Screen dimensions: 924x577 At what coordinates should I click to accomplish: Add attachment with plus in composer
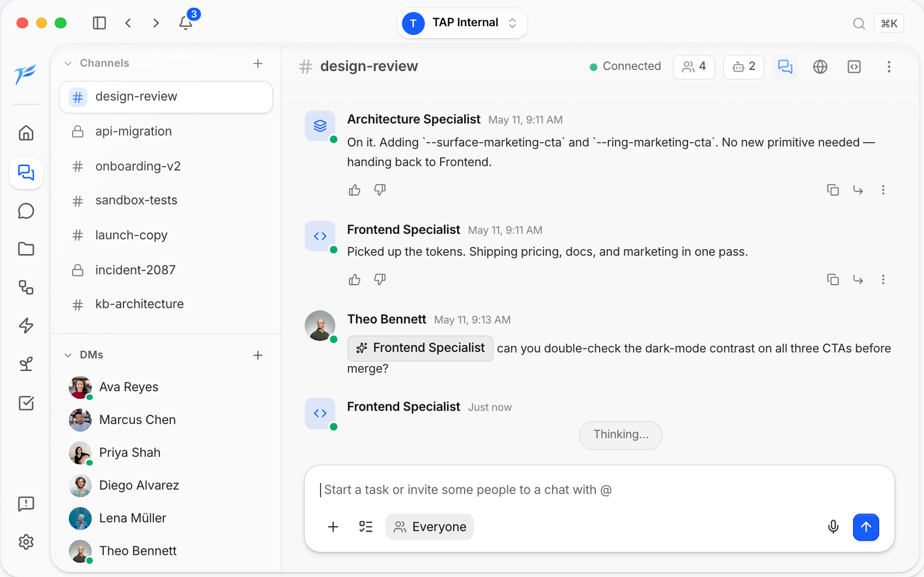coord(333,527)
